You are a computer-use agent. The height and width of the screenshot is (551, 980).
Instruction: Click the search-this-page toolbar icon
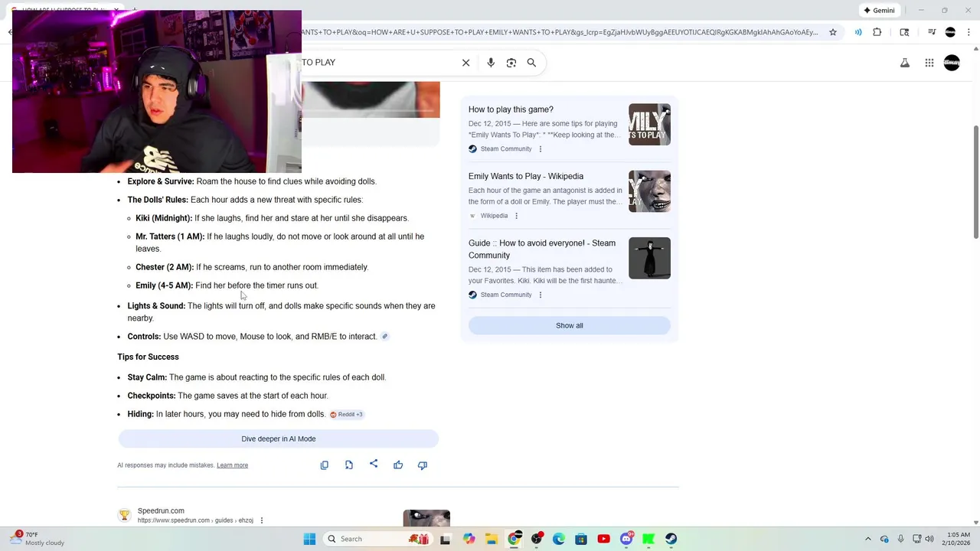pyautogui.click(x=904, y=32)
